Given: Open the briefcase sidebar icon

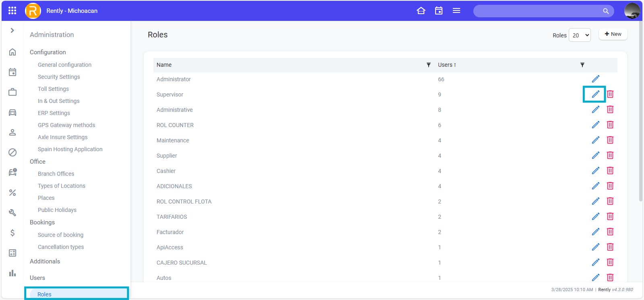Looking at the screenshot, I should click(12, 92).
